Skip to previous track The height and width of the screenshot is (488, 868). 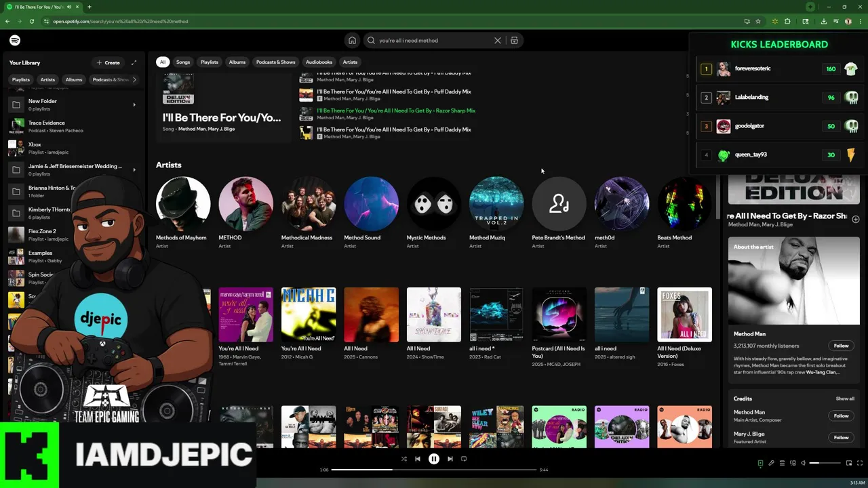418,459
